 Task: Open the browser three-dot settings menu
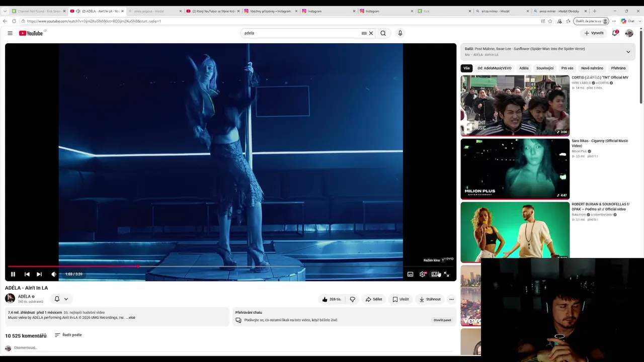pyautogui.click(x=614, y=21)
